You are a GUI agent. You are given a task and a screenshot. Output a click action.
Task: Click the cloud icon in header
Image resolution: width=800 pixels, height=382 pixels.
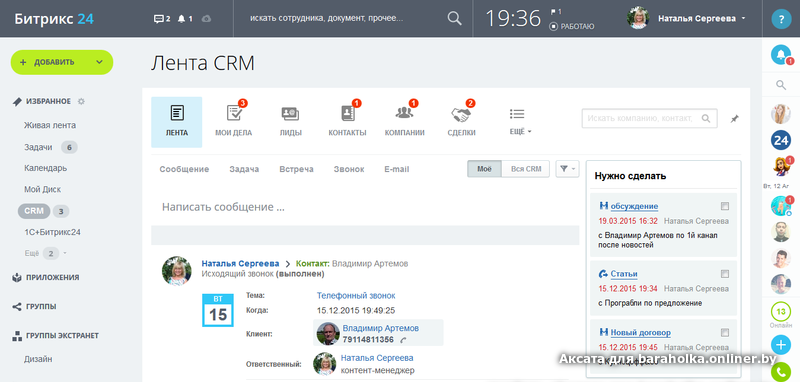[x=206, y=19]
